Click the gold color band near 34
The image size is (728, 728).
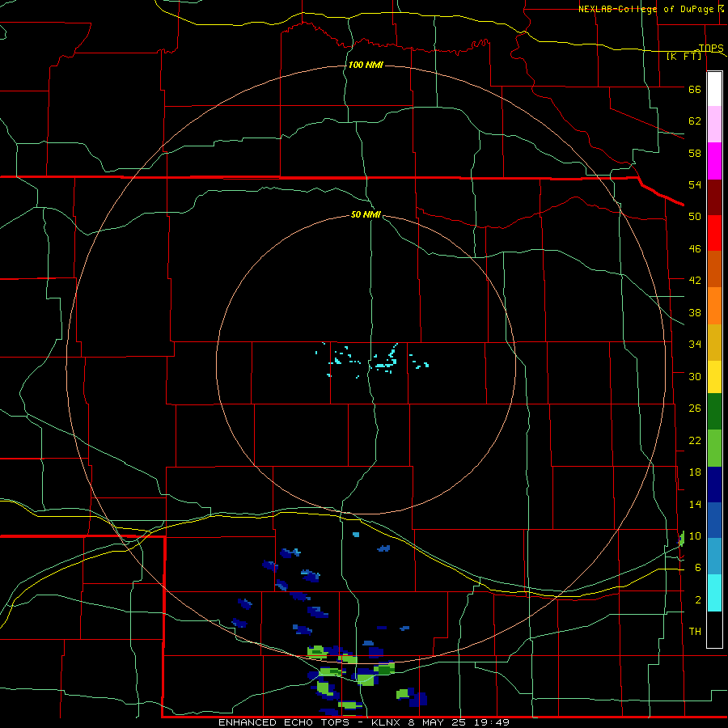click(714, 342)
